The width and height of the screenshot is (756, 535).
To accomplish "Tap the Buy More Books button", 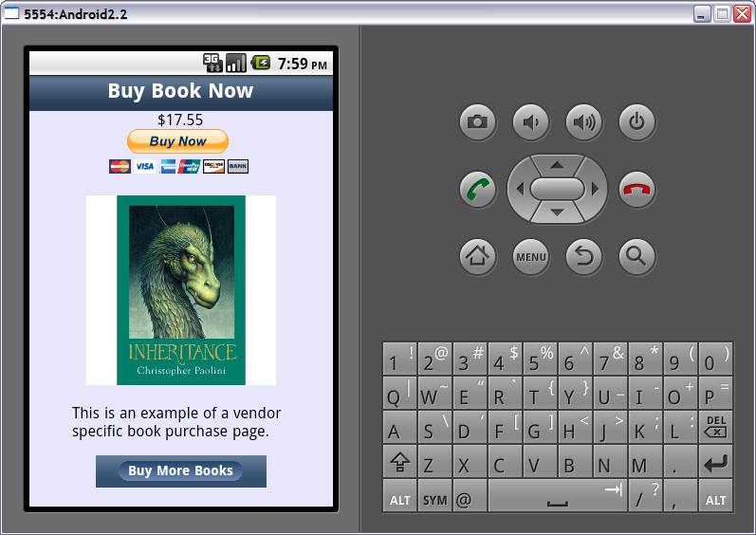I will point(181,470).
